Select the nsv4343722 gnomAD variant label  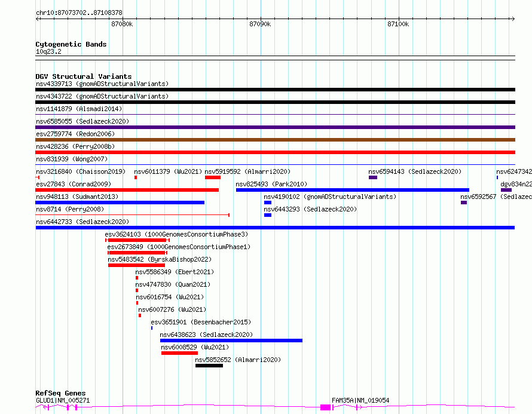[102, 96]
